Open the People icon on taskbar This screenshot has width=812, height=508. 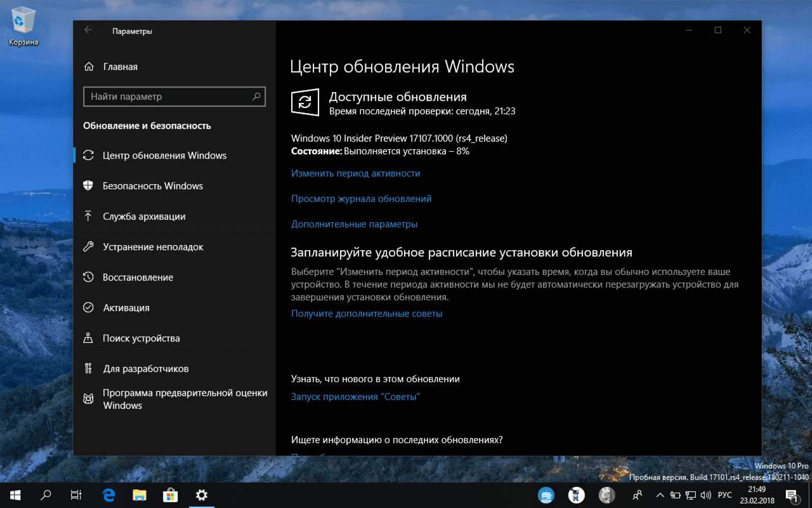pos(638,495)
